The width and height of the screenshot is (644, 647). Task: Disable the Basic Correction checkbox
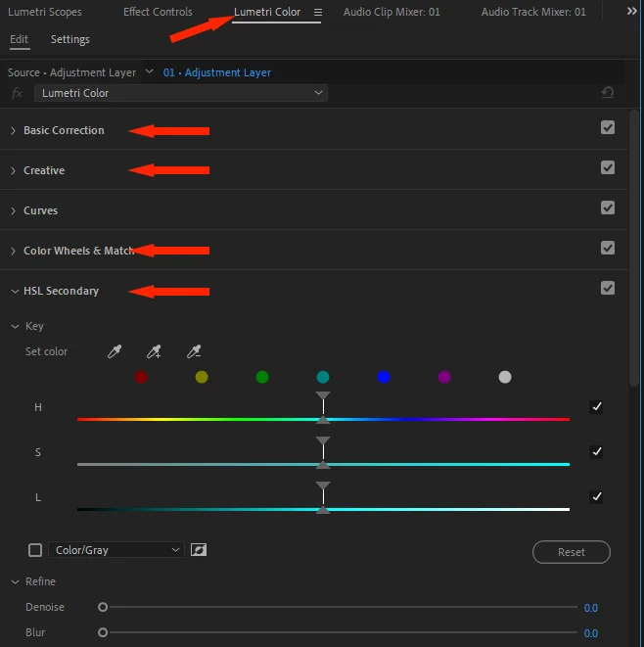pyautogui.click(x=608, y=127)
